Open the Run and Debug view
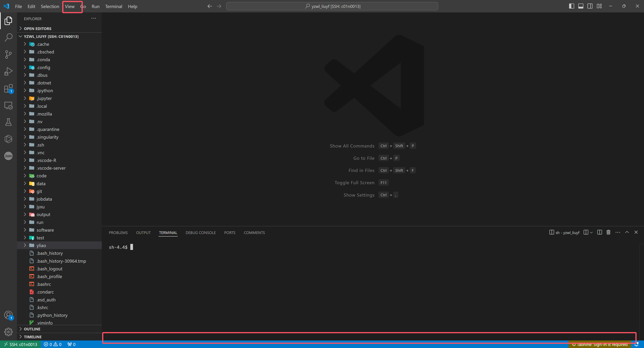 tap(9, 71)
